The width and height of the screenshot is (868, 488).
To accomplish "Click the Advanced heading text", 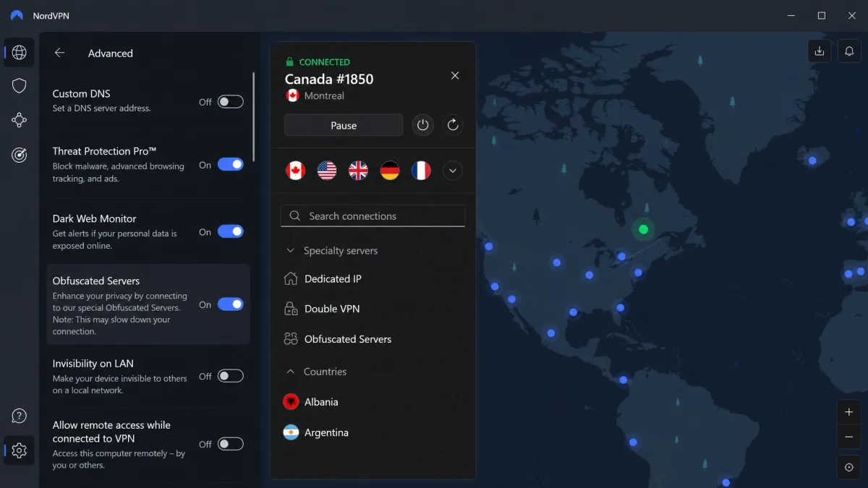I will point(111,53).
